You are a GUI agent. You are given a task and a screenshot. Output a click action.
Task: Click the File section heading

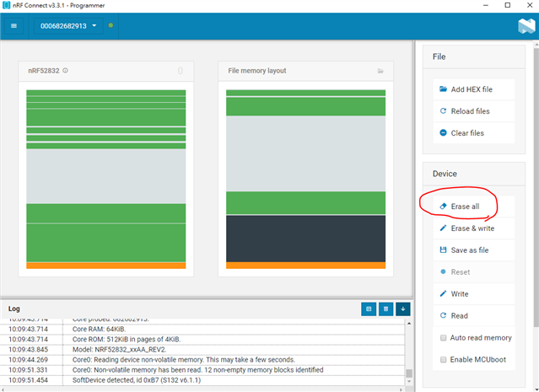coord(439,56)
